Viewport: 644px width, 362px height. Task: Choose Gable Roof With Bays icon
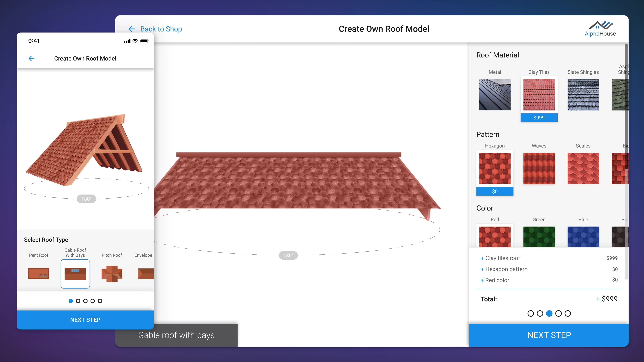(x=75, y=274)
